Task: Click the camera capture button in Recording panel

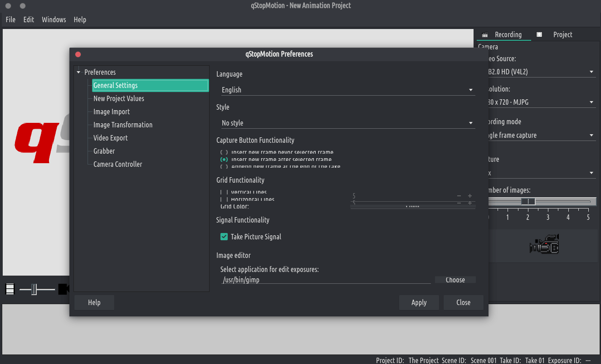Action: tap(544, 245)
